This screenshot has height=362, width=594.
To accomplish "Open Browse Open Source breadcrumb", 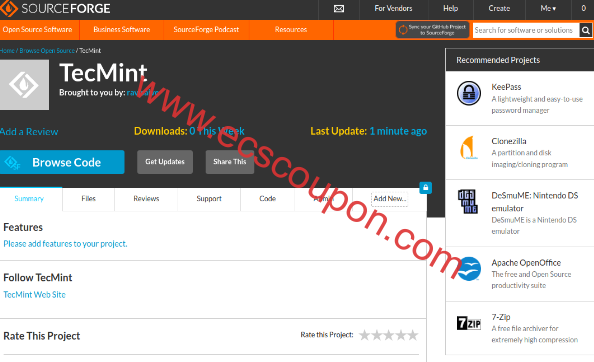I will coord(47,51).
